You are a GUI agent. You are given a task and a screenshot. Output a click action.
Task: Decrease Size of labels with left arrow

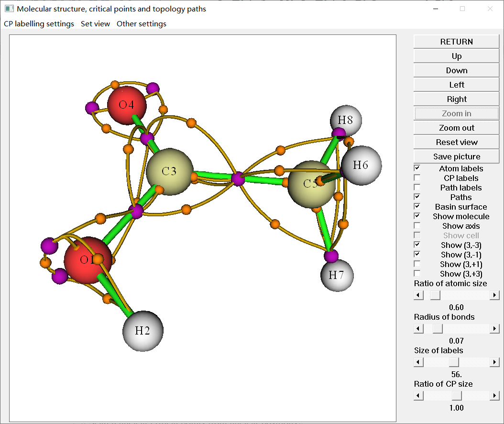[418, 362]
